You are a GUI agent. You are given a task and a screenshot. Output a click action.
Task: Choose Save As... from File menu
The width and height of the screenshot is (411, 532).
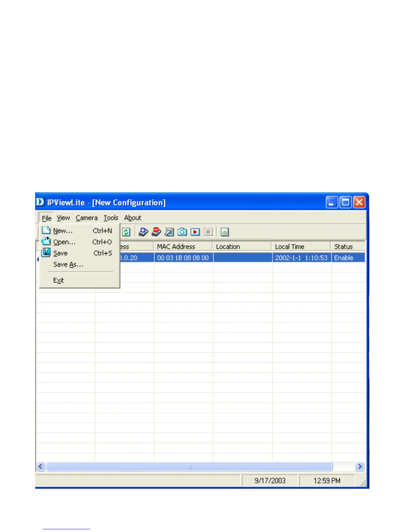click(x=80, y=265)
